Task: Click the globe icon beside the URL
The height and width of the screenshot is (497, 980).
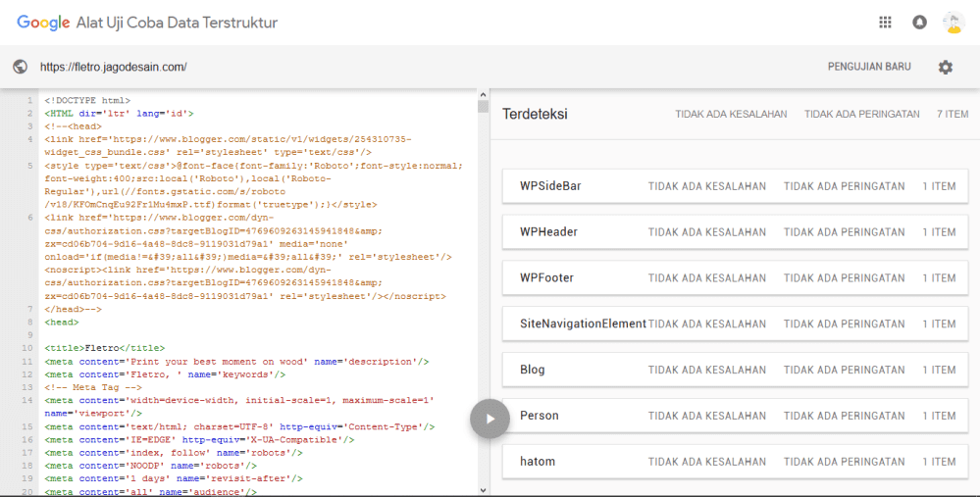Action: (20, 67)
